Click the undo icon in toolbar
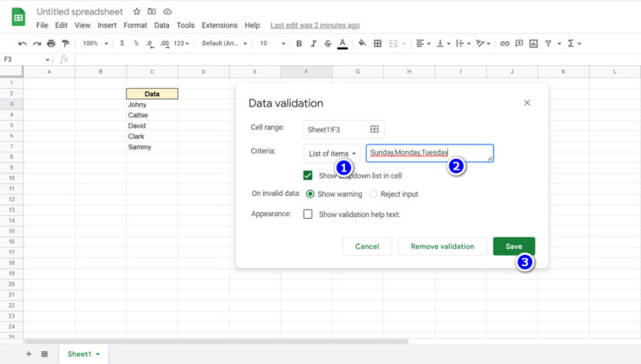 (x=22, y=43)
